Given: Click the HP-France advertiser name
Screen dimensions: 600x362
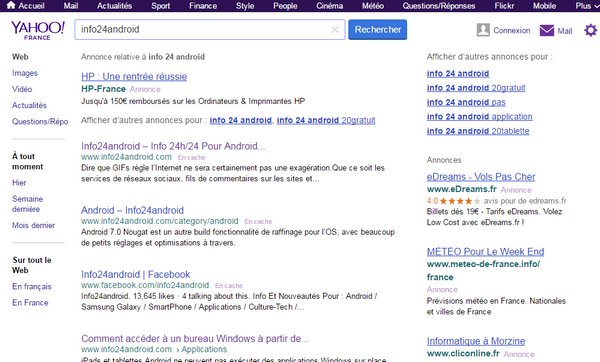Looking at the screenshot, I should 103,89.
